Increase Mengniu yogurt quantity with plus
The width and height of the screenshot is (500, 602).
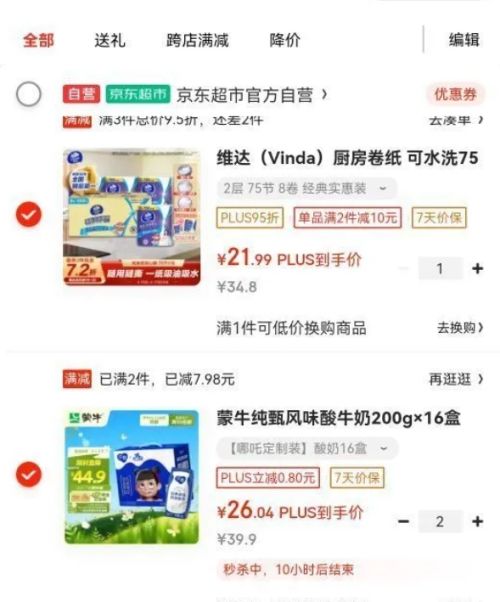click(477, 521)
